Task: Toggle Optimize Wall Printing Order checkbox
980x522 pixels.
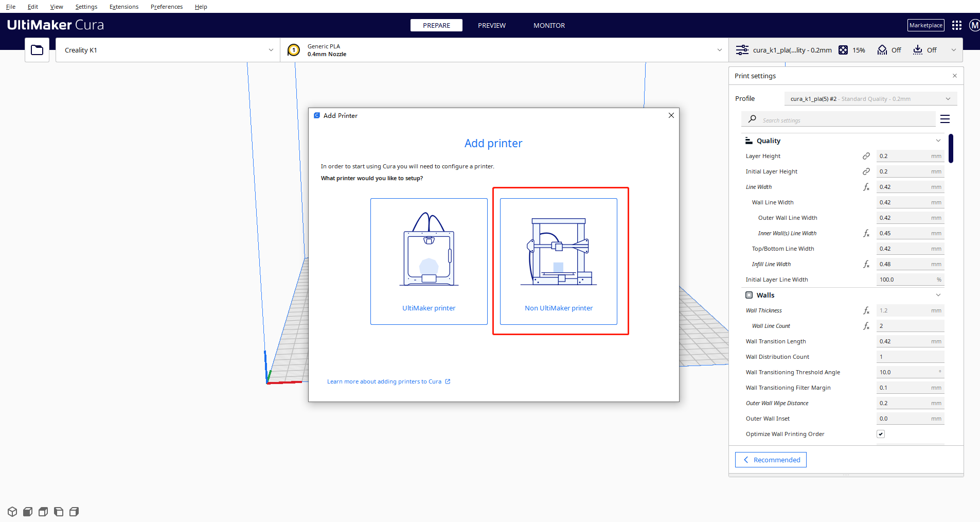Action: coord(881,434)
